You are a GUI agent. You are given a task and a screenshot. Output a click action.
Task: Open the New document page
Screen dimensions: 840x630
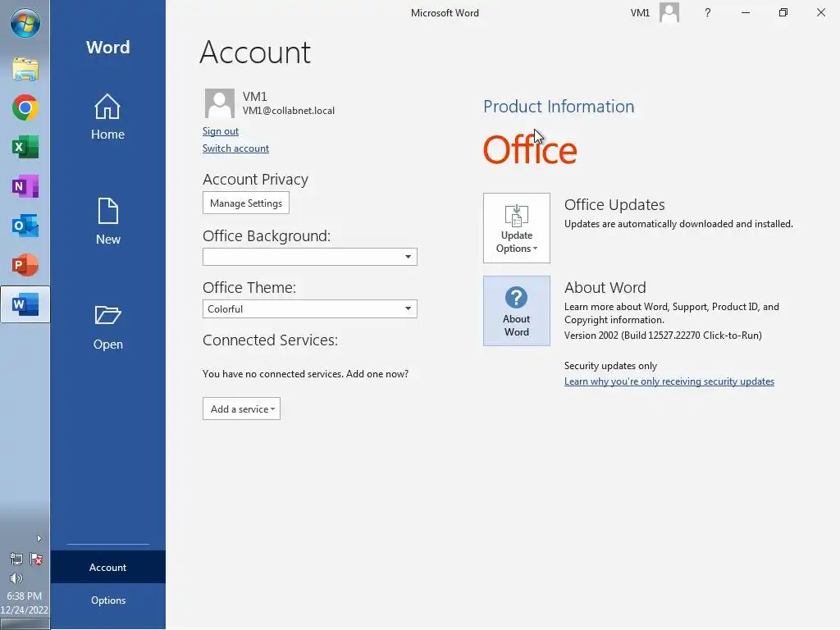tap(107, 221)
